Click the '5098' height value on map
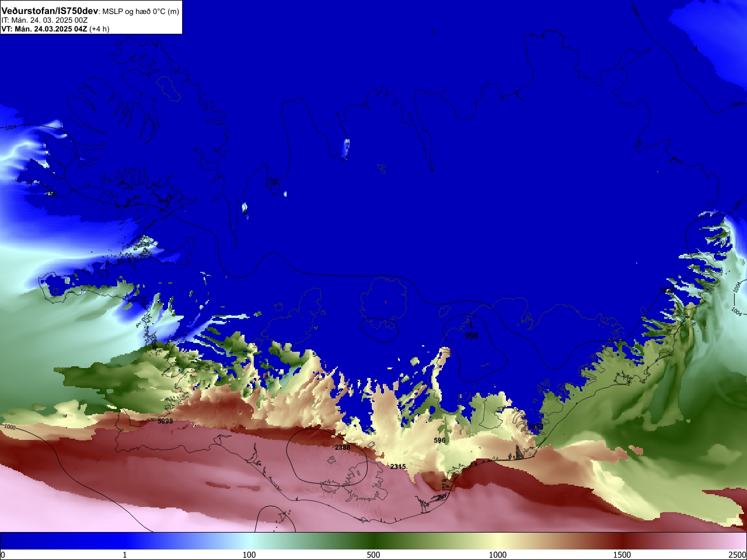Image resolution: width=747 pixels, height=560 pixels. pyautogui.click(x=165, y=421)
